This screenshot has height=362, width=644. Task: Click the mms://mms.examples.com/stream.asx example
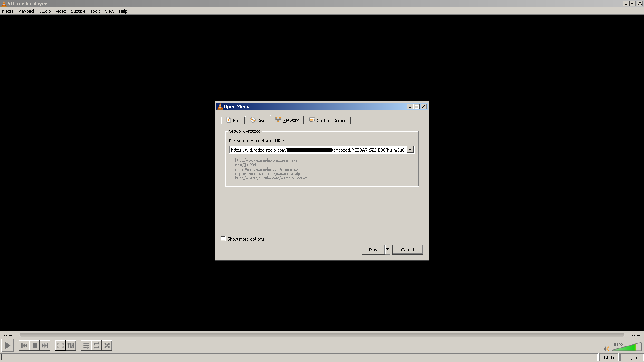pyautogui.click(x=267, y=169)
